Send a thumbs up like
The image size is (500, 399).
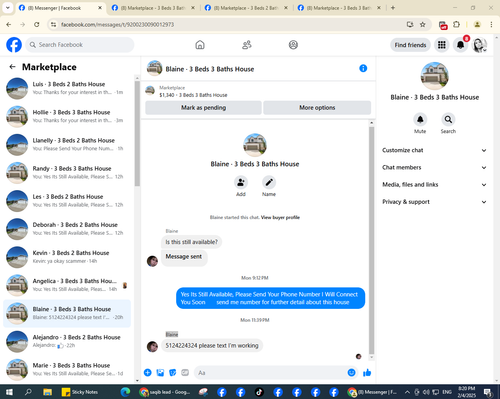pos(367,372)
